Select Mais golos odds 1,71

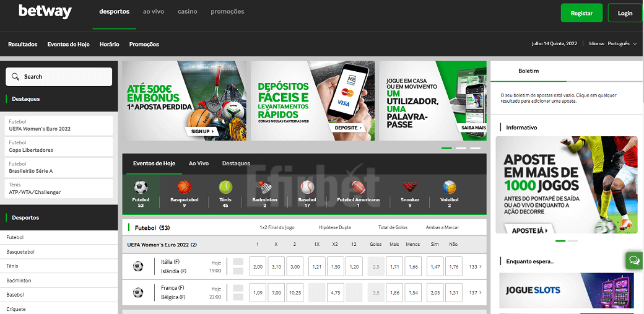394,267
